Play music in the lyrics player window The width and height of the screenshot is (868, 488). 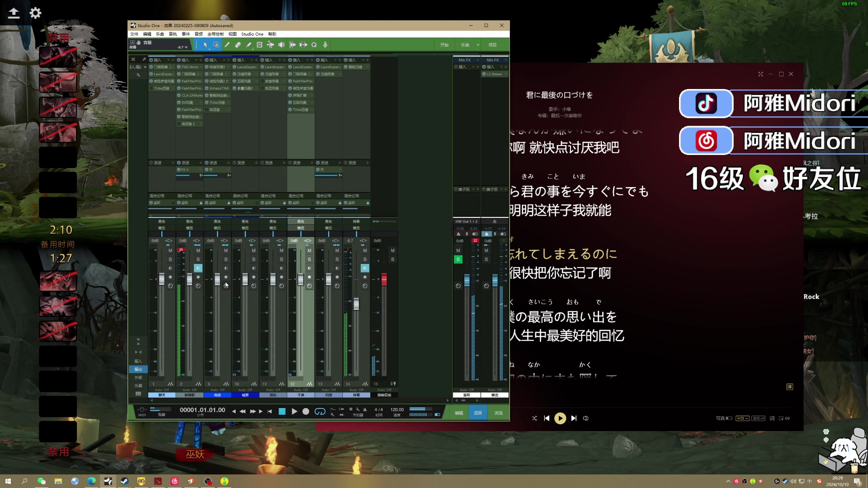click(x=560, y=418)
